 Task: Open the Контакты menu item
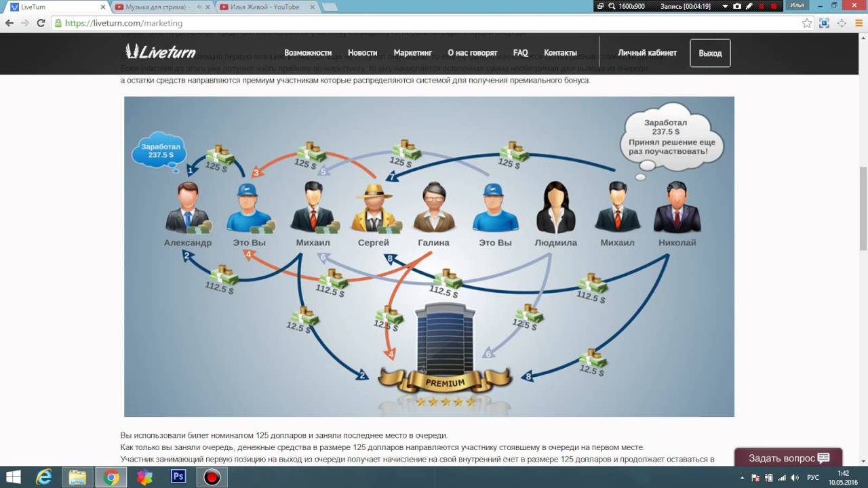point(560,53)
